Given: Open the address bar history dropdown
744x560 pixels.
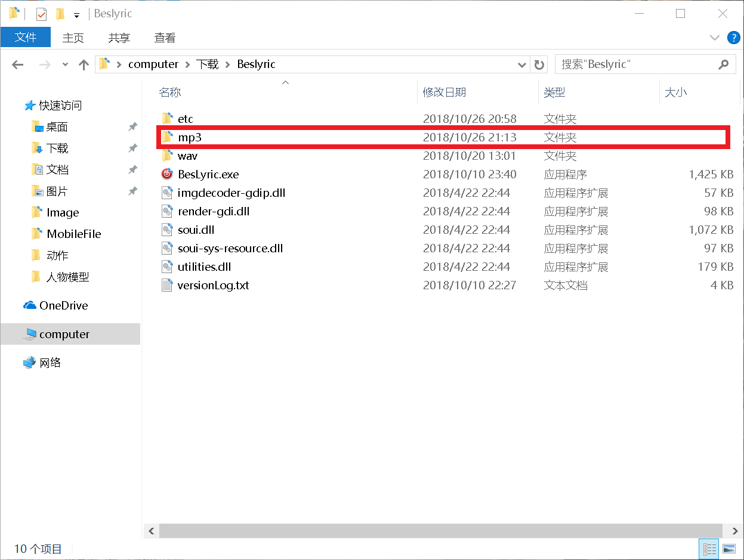Looking at the screenshot, I should (x=522, y=64).
